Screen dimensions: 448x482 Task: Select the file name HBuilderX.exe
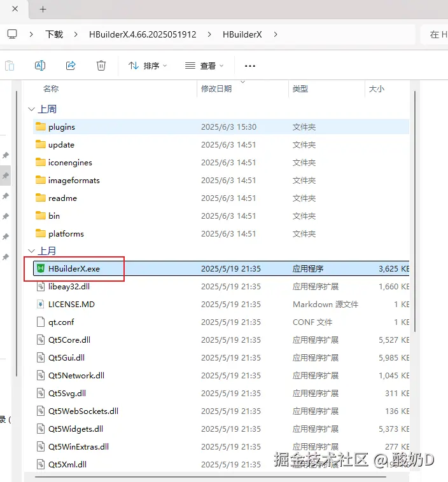click(74, 269)
